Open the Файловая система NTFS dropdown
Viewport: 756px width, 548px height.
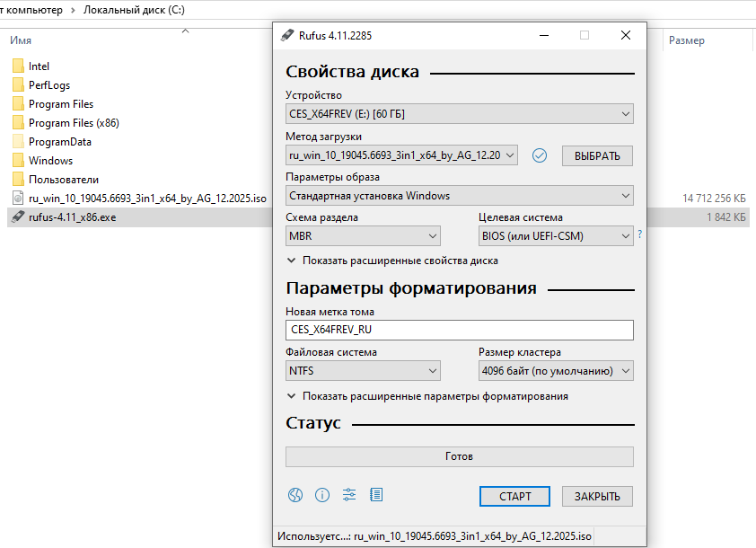(x=363, y=371)
